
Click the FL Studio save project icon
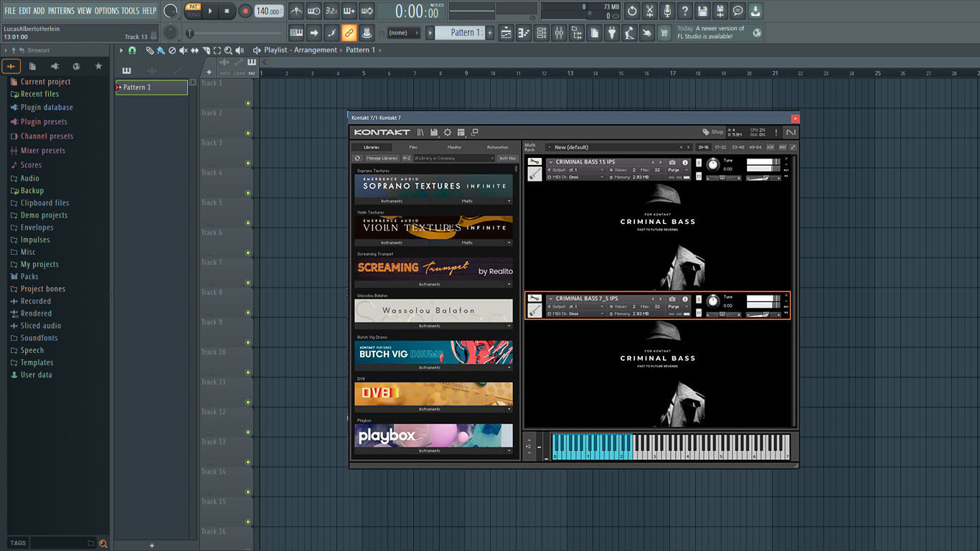coord(702,11)
